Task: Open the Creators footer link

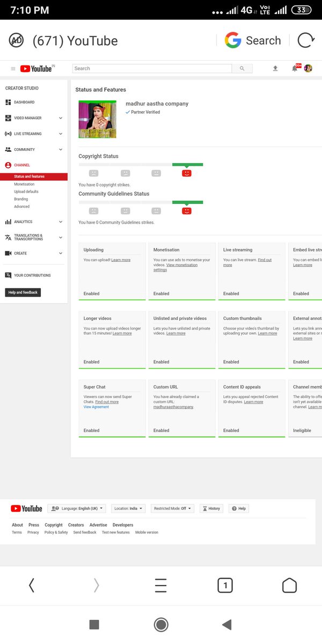Action: click(76, 525)
